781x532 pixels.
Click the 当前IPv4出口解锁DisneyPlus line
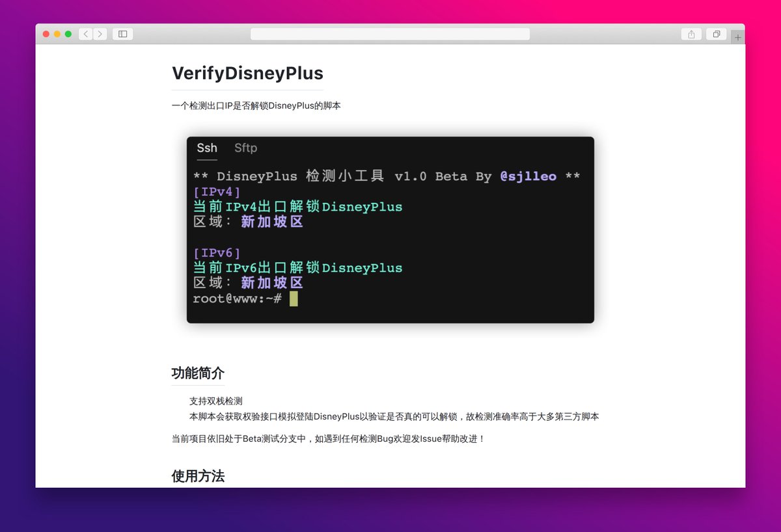click(x=298, y=207)
